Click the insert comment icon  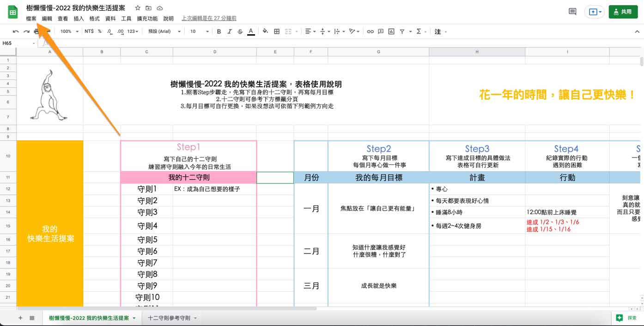(381, 31)
